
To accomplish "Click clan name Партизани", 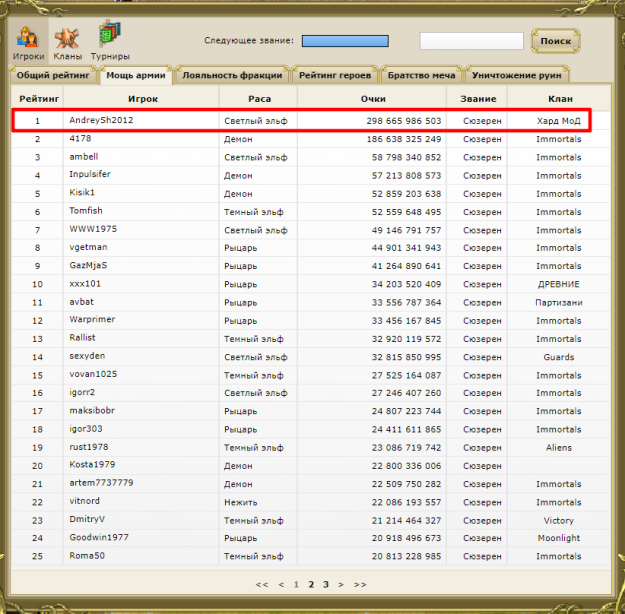I will coord(558,303).
